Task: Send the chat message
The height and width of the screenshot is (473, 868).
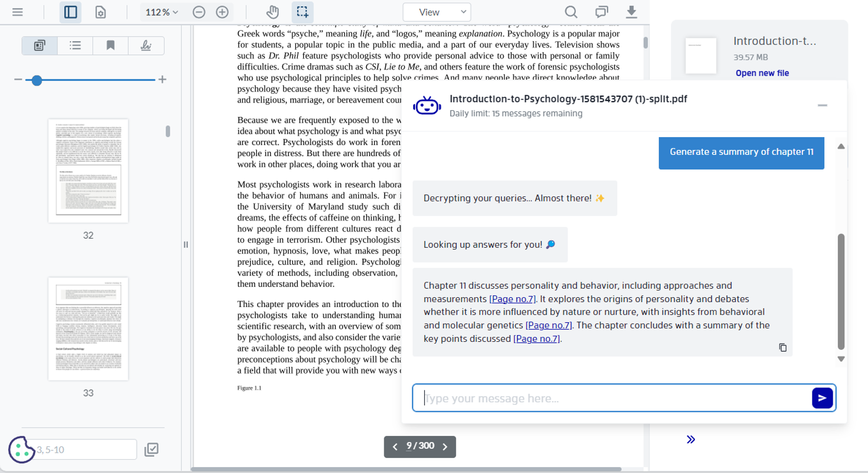Action: coord(822,398)
